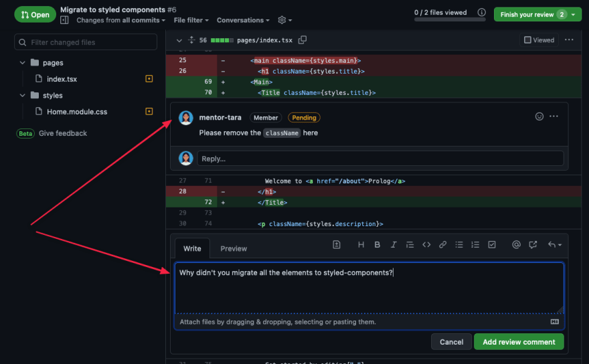The image size is (589, 364).
Task: Click the Finish your review button
Action: pyautogui.click(x=537, y=15)
